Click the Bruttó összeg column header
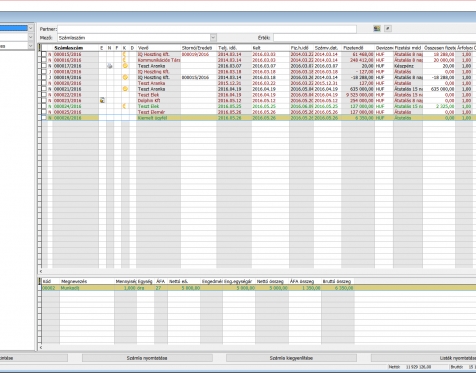Screen dimensions: 476x373 point(338,281)
